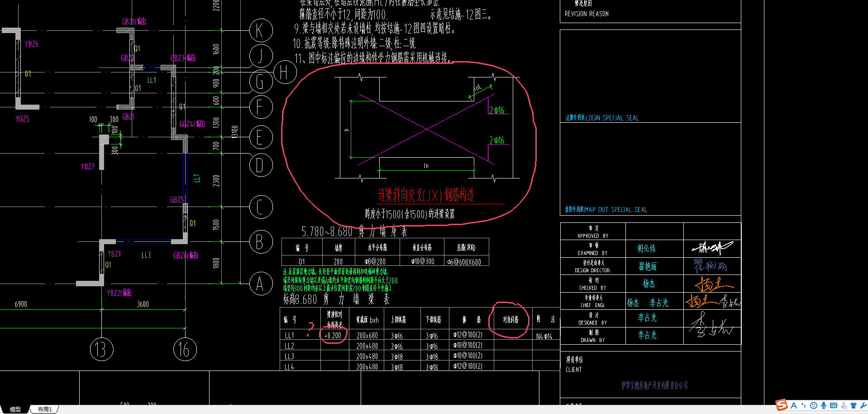Select the YBZ1 column label

point(114,254)
